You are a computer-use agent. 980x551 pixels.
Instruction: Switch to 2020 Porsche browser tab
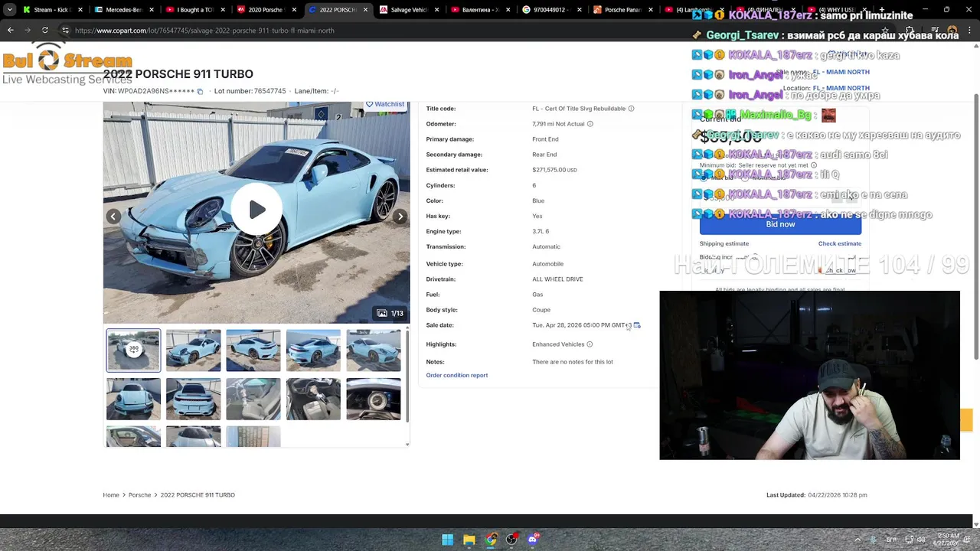coord(265,10)
